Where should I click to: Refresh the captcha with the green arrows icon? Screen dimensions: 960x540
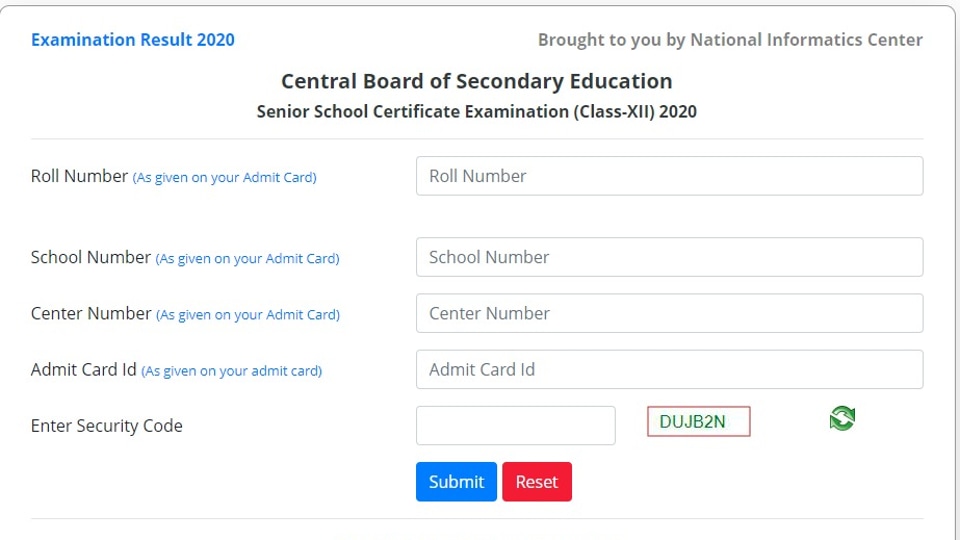[x=842, y=419]
